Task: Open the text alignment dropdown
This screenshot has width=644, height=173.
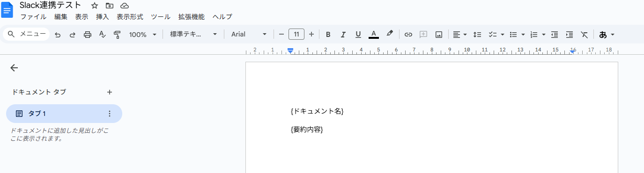Action: point(460,34)
